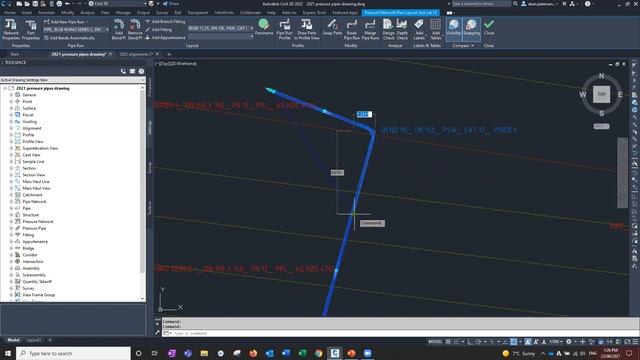The image size is (640, 360).
Task: Open the Home ribbon tab
Action: (9, 13)
